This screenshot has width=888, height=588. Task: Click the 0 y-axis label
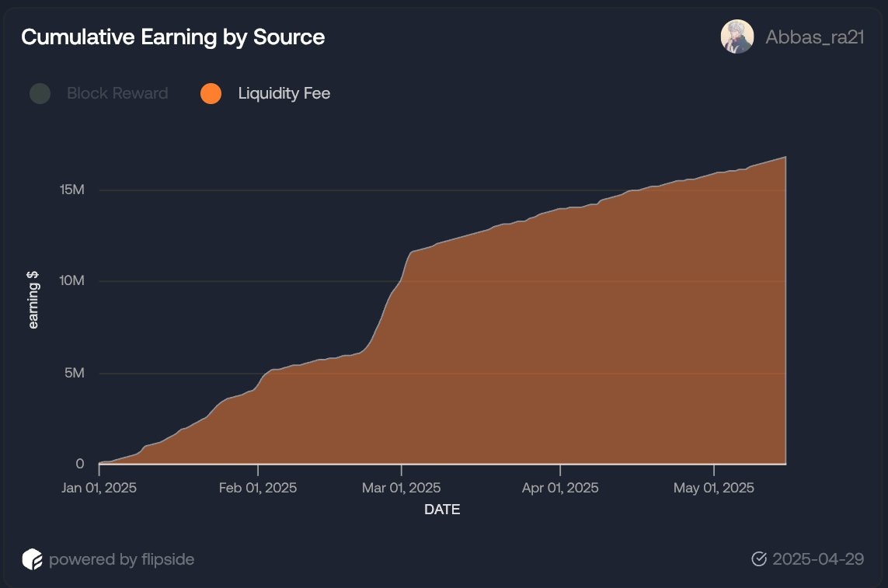pyautogui.click(x=80, y=464)
